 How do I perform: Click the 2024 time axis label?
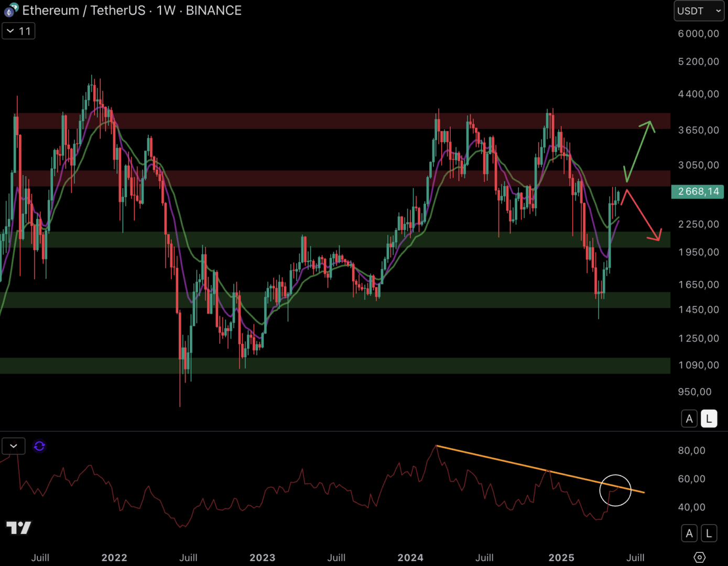pos(410,558)
